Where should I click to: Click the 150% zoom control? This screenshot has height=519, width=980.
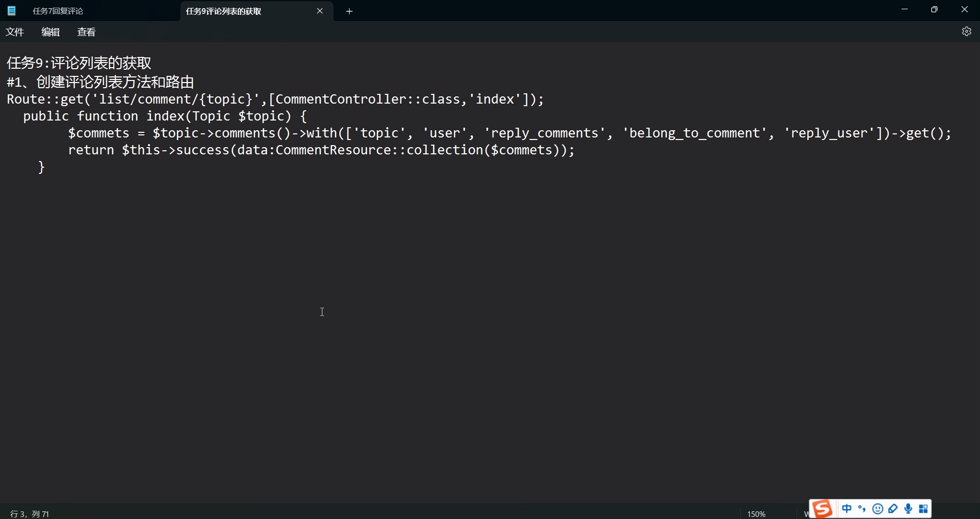tap(757, 513)
